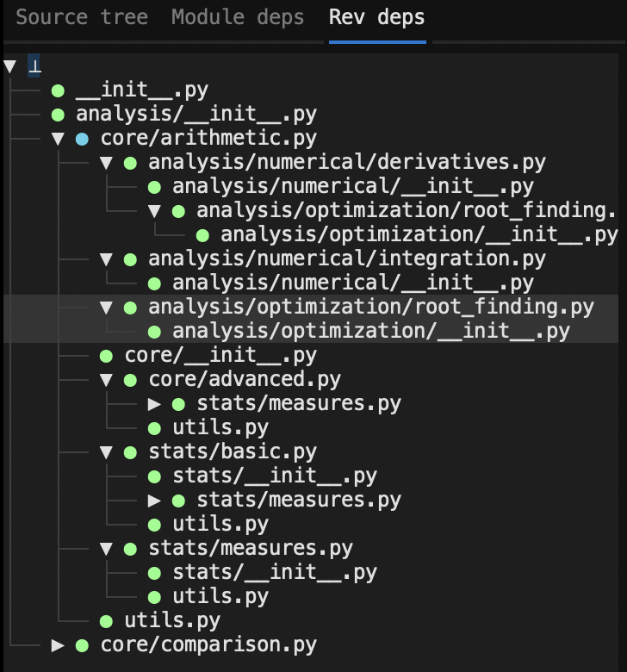
Task: Open the Module deps tab
Action: 239,18
